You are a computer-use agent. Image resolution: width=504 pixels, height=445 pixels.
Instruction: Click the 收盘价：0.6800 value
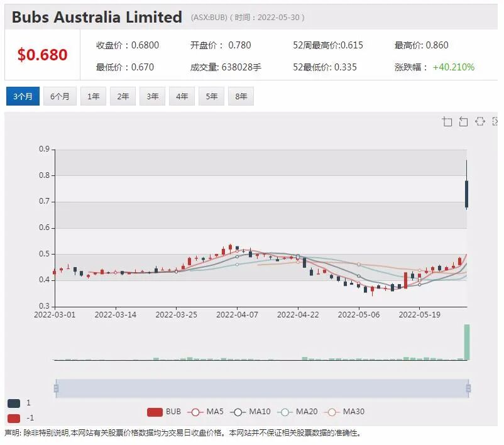click(128, 45)
